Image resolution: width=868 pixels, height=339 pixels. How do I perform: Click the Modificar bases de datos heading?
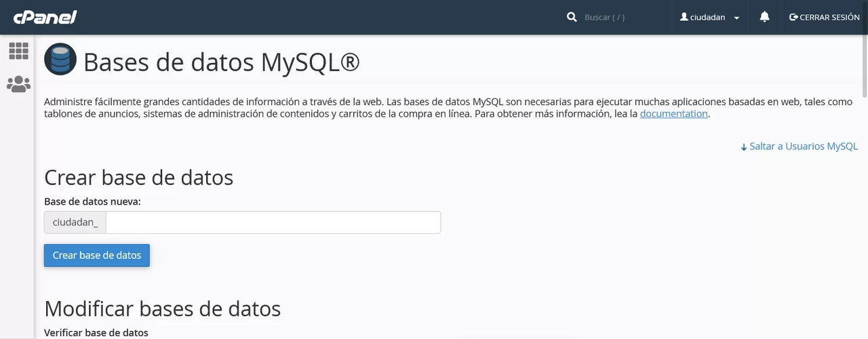[162, 308]
